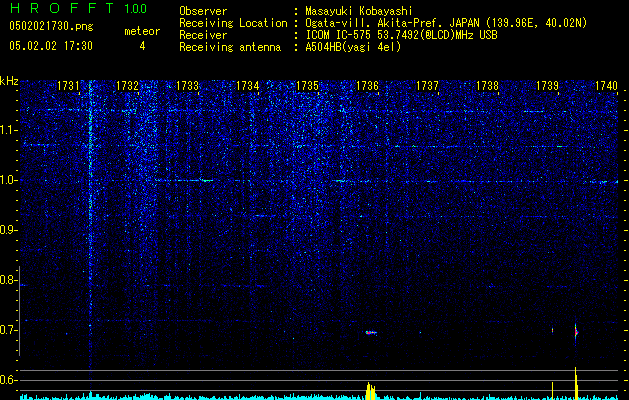
Task: Click the 1740 time marker
Action: point(607,86)
